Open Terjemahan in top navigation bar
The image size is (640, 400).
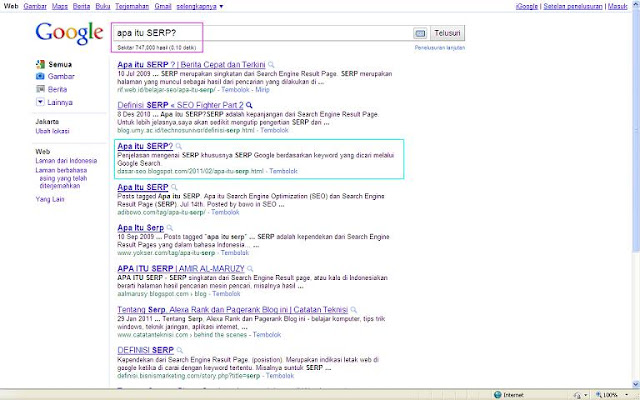point(132,7)
